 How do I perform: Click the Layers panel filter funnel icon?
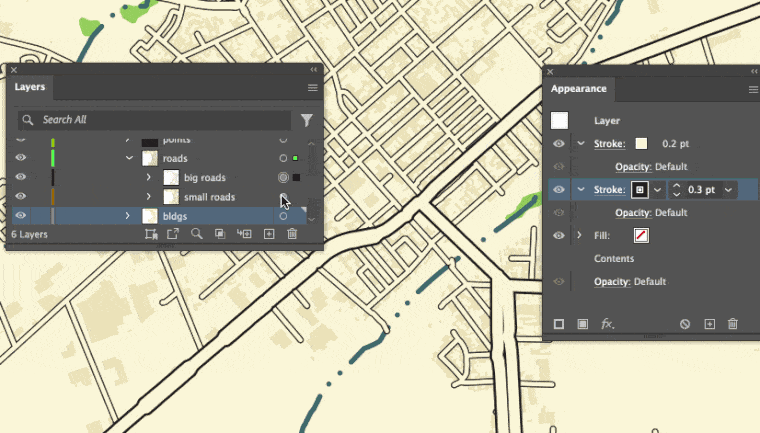306,120
